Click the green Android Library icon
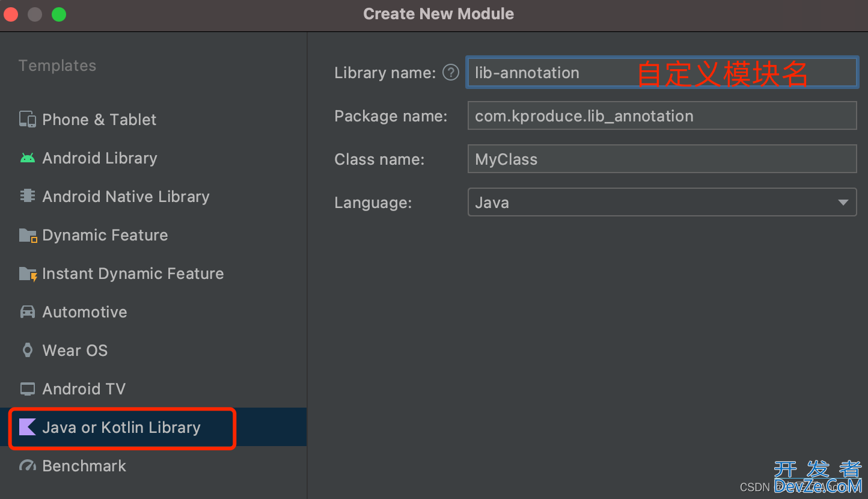 pyautogui.click(x=28, y=158)
